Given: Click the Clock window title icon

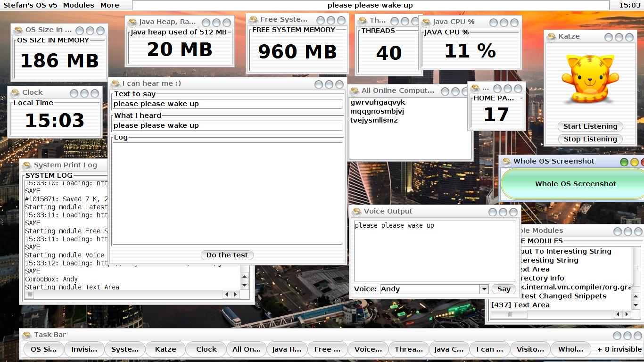Looking at the screenshot, I should (x=15, y=93).
